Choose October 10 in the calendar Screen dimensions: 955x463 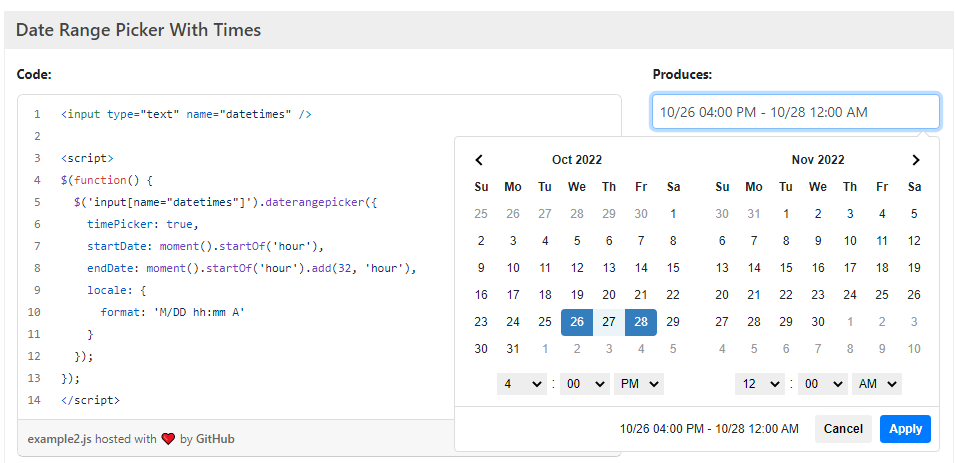513,268
